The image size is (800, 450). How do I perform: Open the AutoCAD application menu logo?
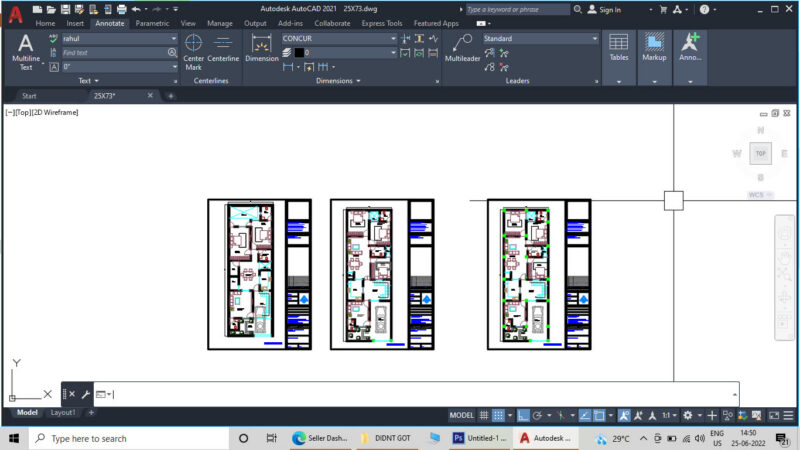click(x=15, y=14)
